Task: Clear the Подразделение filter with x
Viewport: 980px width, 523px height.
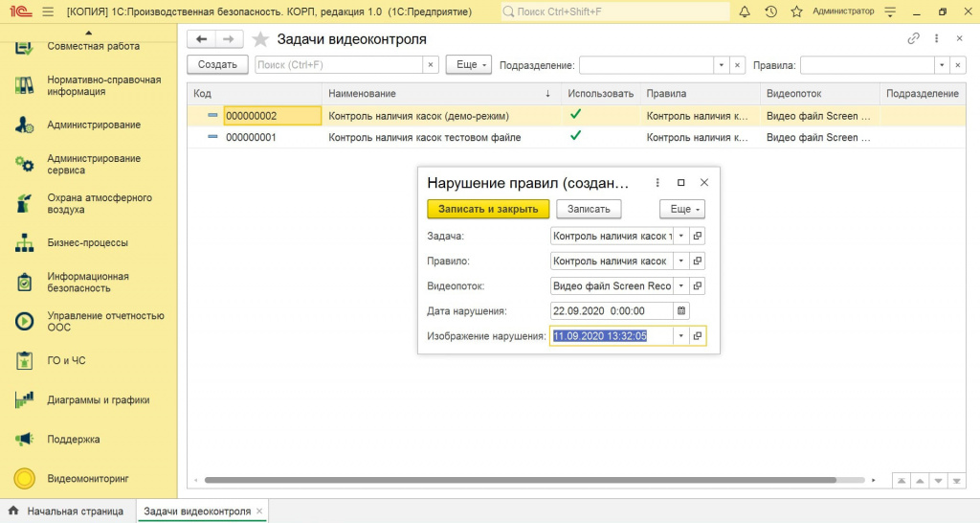Action: coord(738,65)
